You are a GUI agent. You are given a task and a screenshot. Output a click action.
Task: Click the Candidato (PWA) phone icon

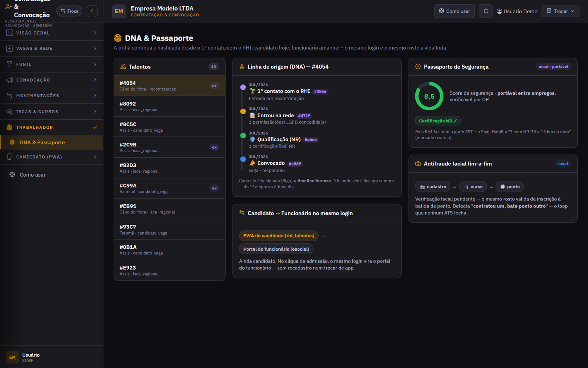click(9, 157)
